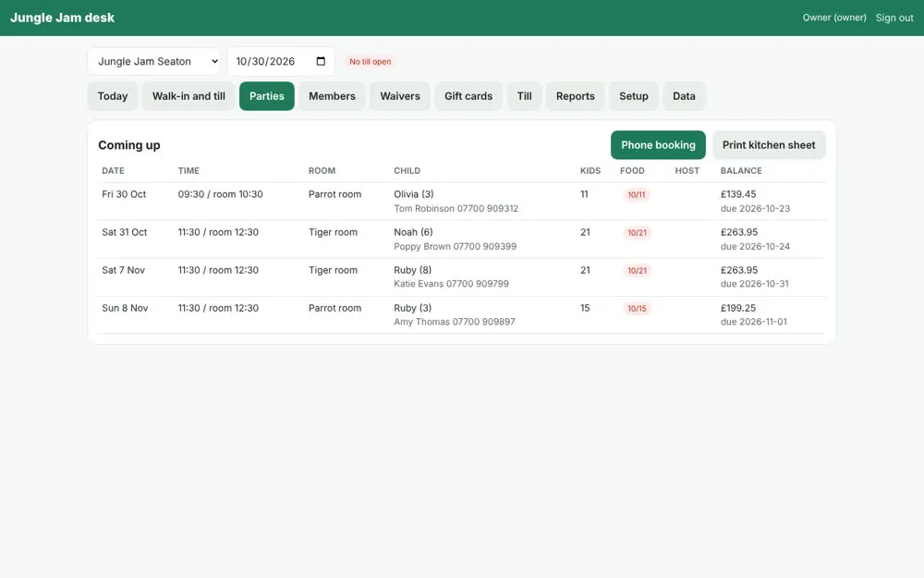
Task: Switch to the Today tab
Action: [113, 96]
